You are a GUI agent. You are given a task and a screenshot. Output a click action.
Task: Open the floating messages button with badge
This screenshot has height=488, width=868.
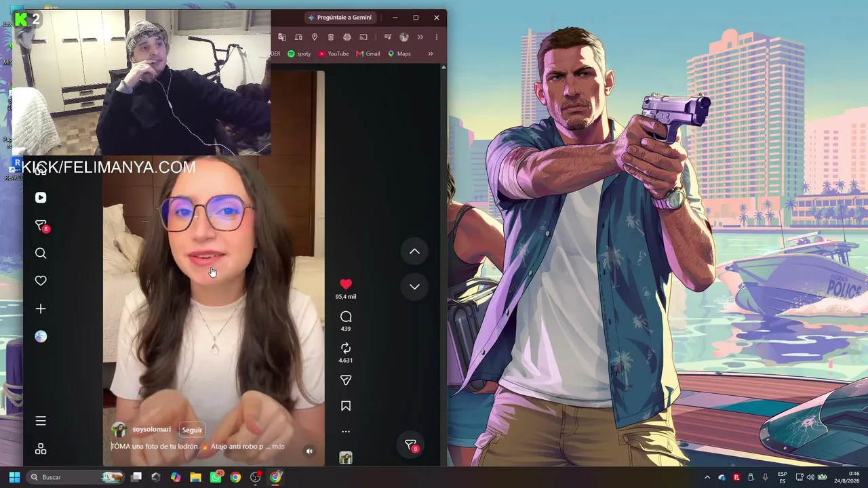pyautogui.click(x=411, y=445)
